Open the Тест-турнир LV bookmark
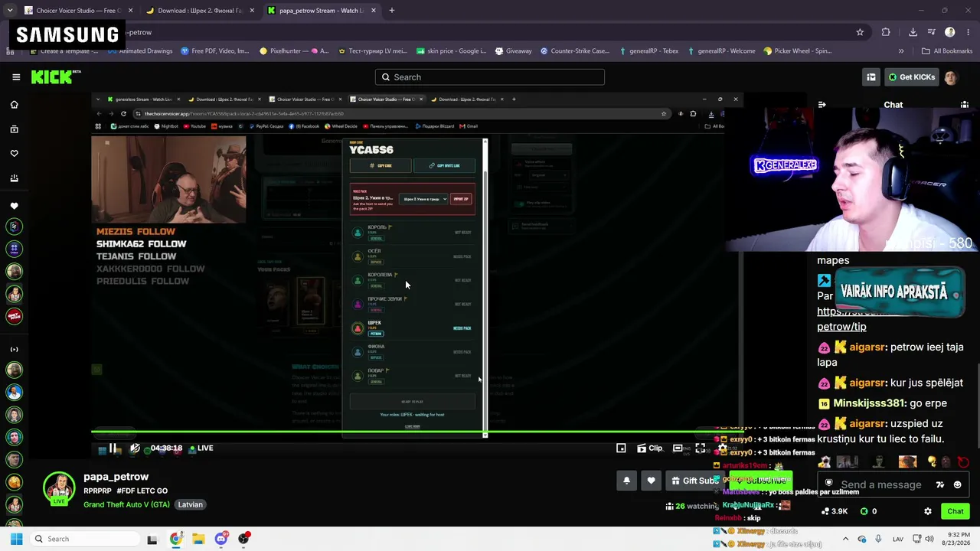Image resolution: width=980 pixels, height=551 pixels. (x=372, y=51)
